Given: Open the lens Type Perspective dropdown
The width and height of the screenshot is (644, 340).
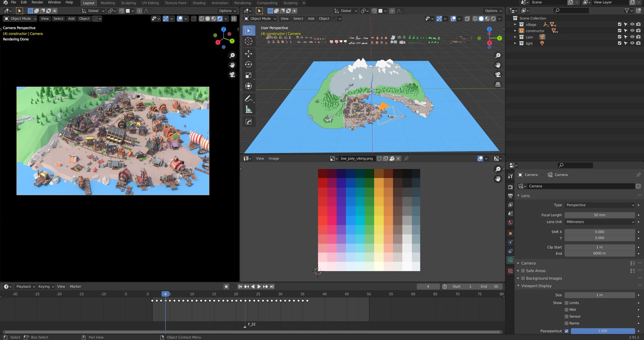Looking at the screenshot, I should (x=600, y=205).
